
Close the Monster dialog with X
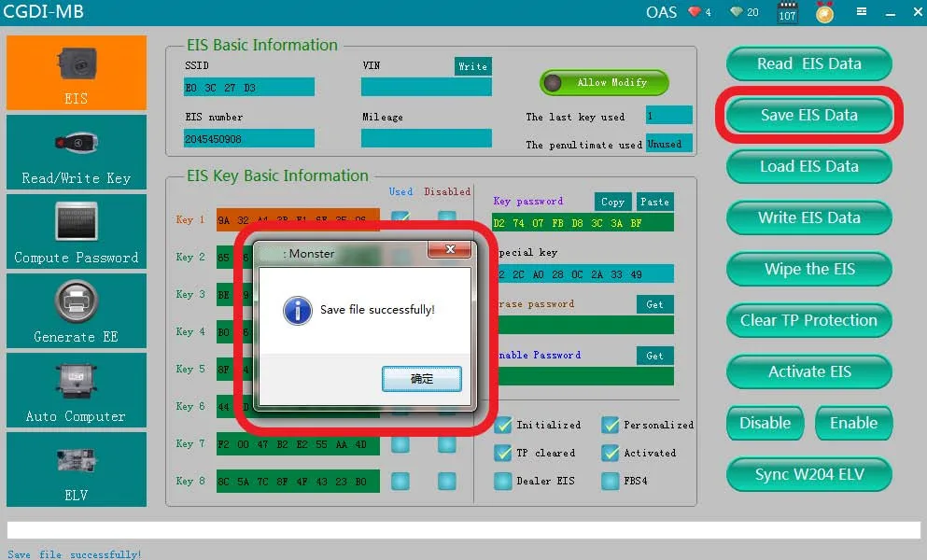tap(450, 249)
